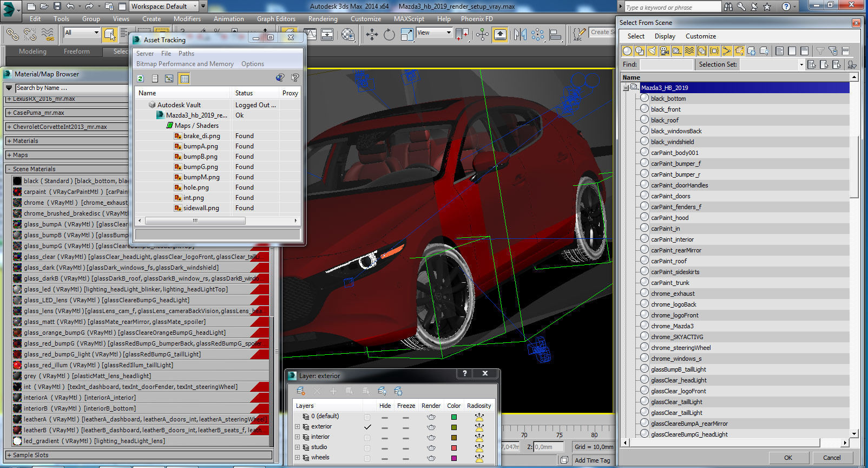This screenshot has height=468, width=868.
Task: Select the Rotate tool in main toolbar
Action: [389, 35]
